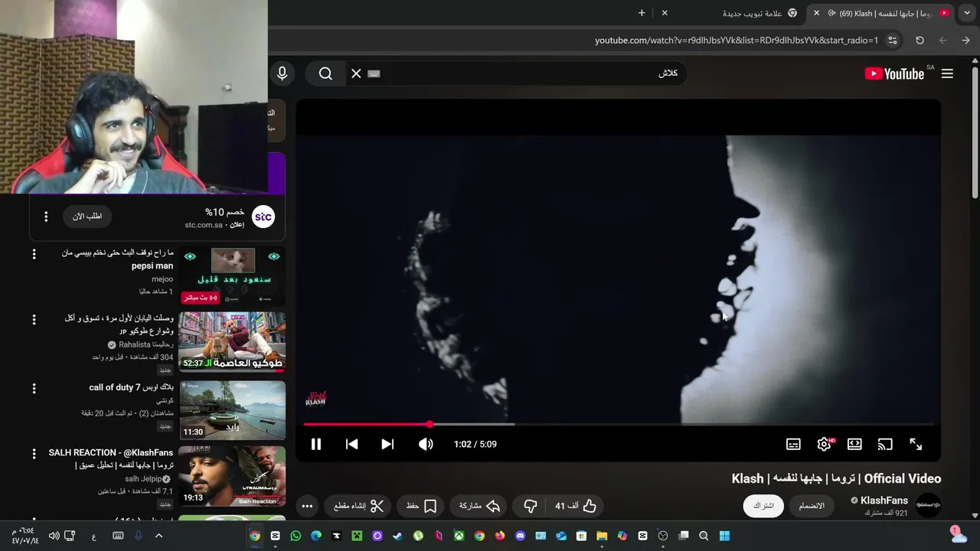980x551 pixels.
Task: Run search with magnifier icon
Action: (325, 73)
